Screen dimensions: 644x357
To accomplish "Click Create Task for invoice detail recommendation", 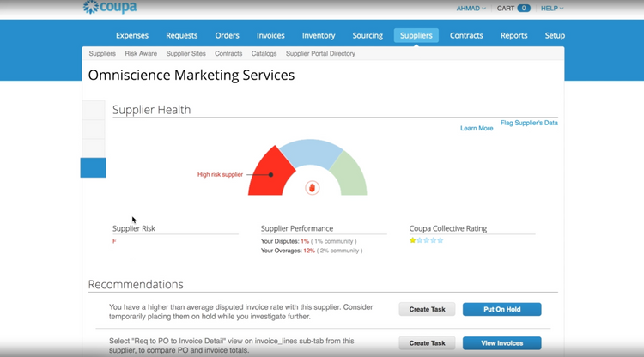I will click(427, 343).
